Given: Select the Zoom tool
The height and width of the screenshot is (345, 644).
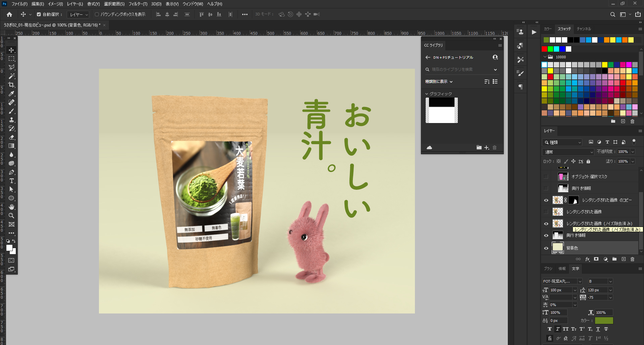Looking at the screenshot, I should point(11,216).
